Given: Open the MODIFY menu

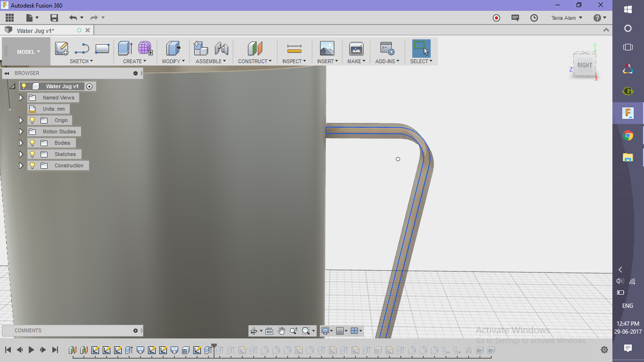Looking at the screenshot, I should coord(173,61).
